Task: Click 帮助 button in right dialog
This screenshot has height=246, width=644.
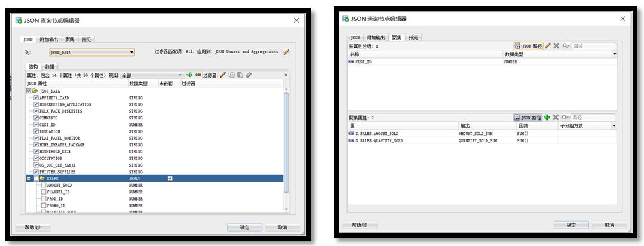Action: tap(360, 225)
